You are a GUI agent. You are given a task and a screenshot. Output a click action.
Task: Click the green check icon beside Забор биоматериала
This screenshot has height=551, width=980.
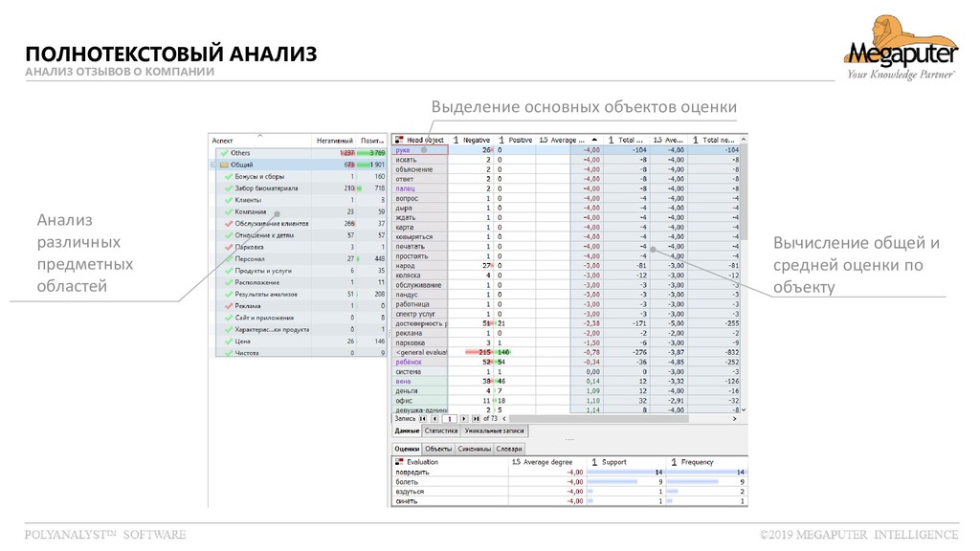(x=229, y=188)
